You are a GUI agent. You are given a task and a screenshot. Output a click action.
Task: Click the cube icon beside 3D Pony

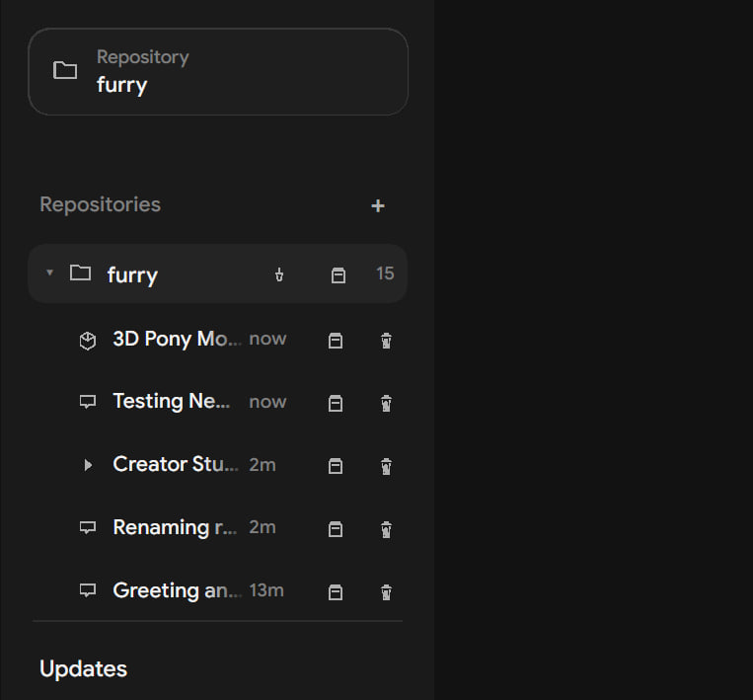point(88,341)
